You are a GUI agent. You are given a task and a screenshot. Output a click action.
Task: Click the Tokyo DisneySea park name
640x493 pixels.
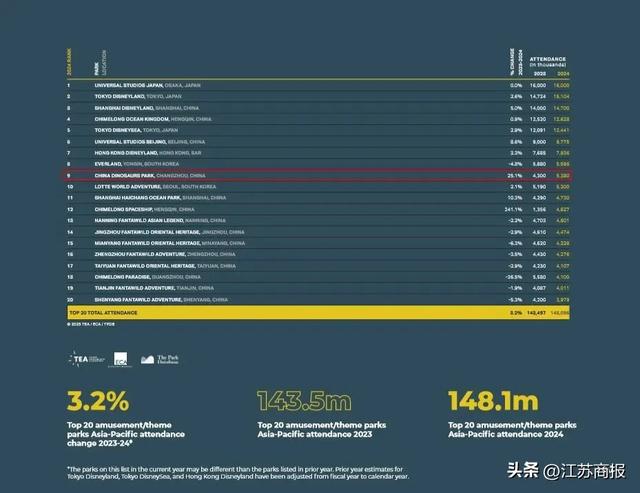tap(118, 130)
